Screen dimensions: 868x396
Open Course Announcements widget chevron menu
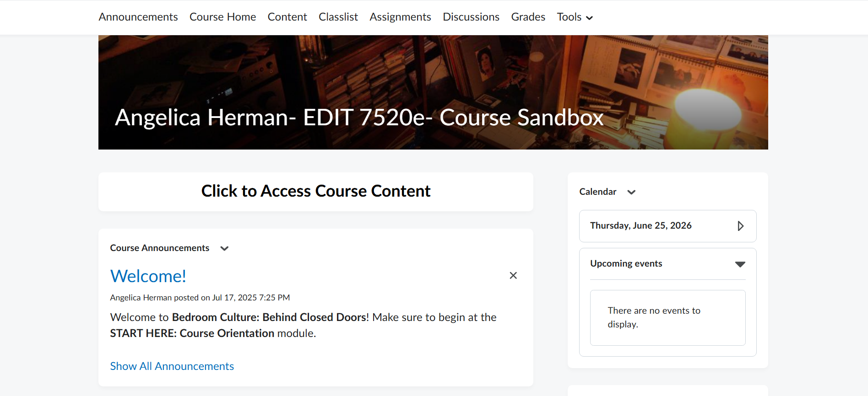pos(224,248)
